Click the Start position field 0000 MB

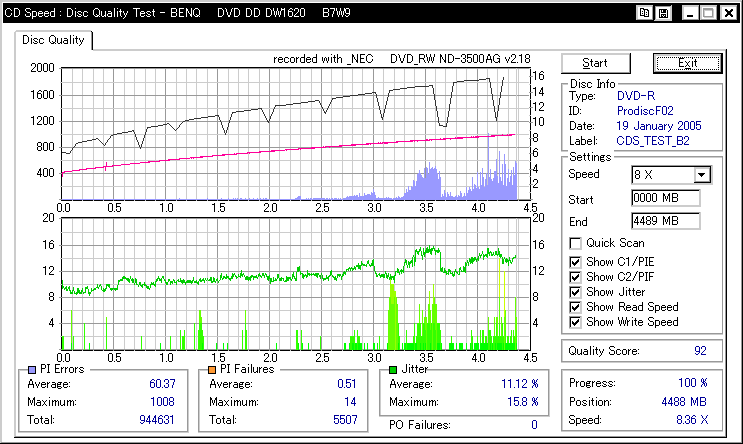(x=666, y=198)
